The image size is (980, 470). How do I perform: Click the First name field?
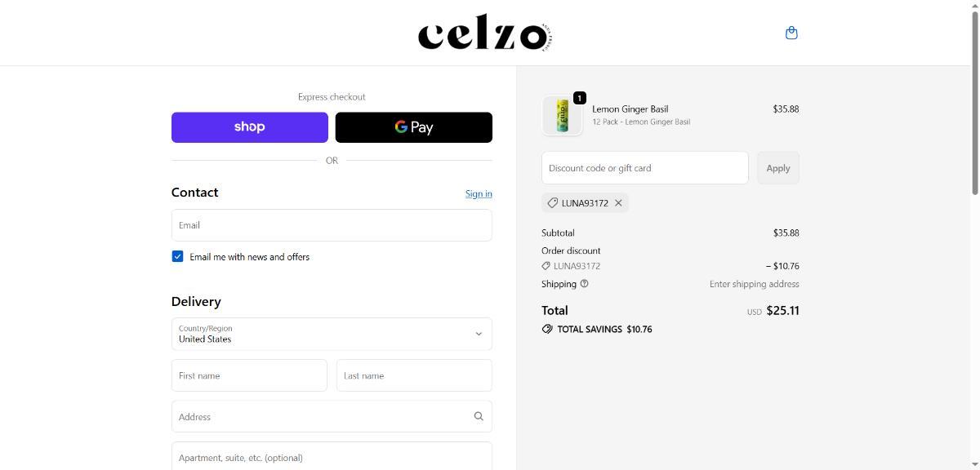(249, 375)
